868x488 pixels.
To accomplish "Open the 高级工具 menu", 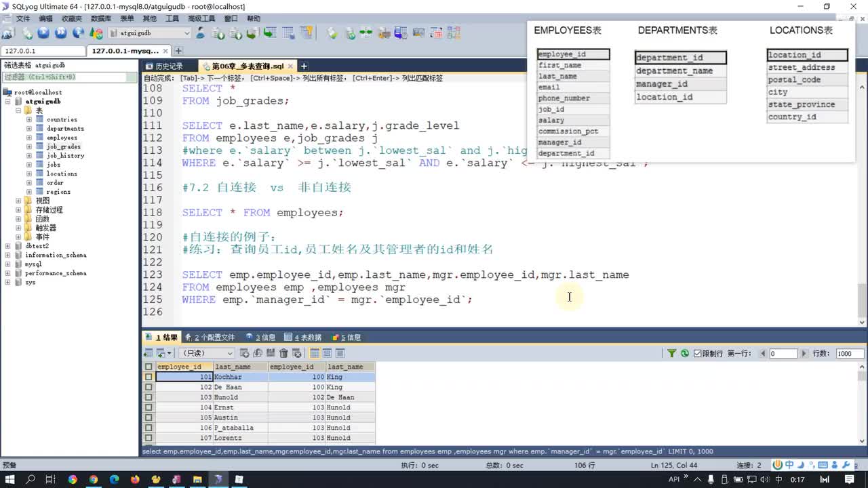I will pos(201,18).
